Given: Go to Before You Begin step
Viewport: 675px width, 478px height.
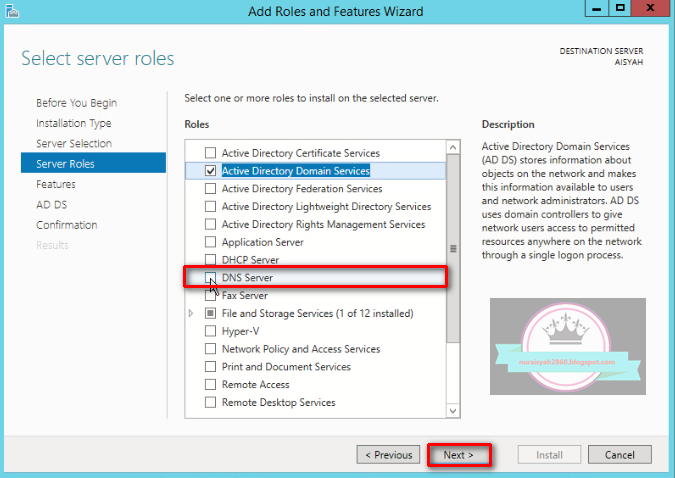Looking at the screenshot, I should [x=76, y=103].
